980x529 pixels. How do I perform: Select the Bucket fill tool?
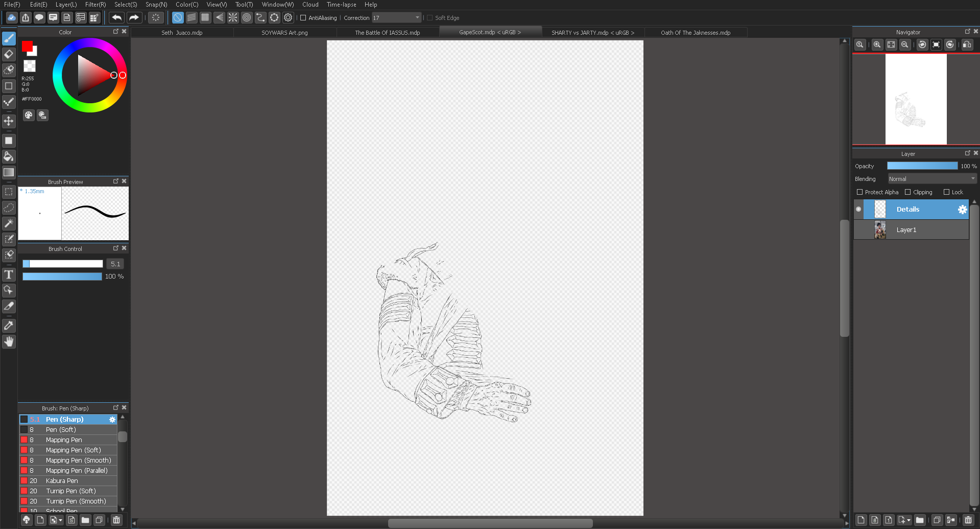click(x=9, y=156)
